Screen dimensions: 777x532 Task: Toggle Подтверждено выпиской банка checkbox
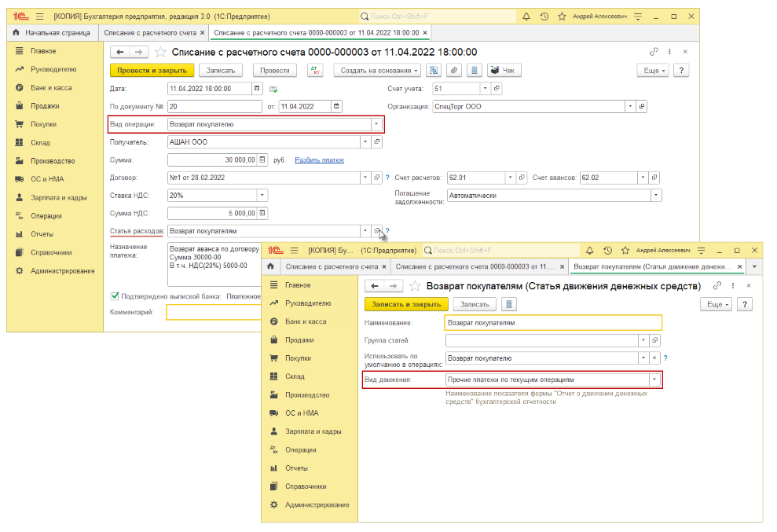[x=115, y=296]
